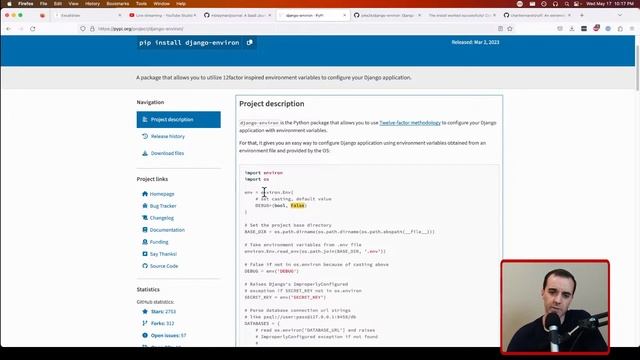Open the Help menu

[181, 4]
